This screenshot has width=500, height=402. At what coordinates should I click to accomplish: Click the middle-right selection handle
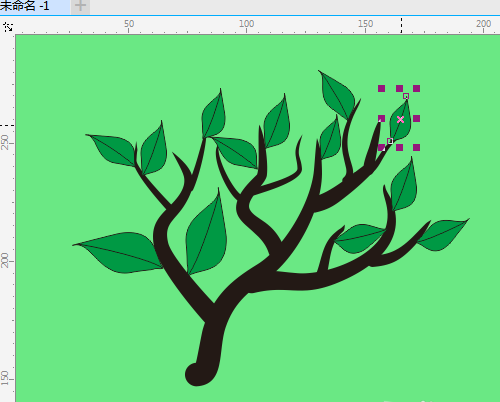tap(416, 119)
